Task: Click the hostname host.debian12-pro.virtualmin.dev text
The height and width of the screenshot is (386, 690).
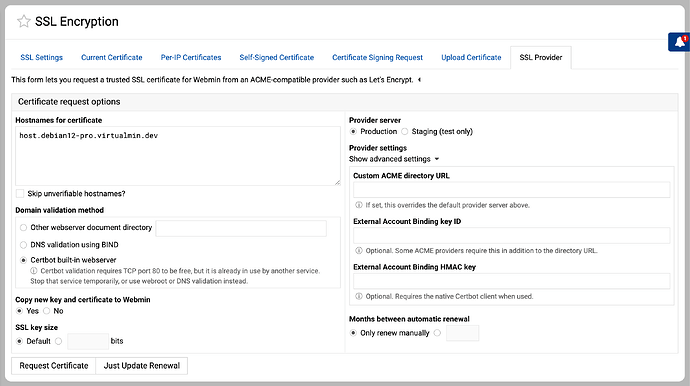Action: click(x=88, y=136)
